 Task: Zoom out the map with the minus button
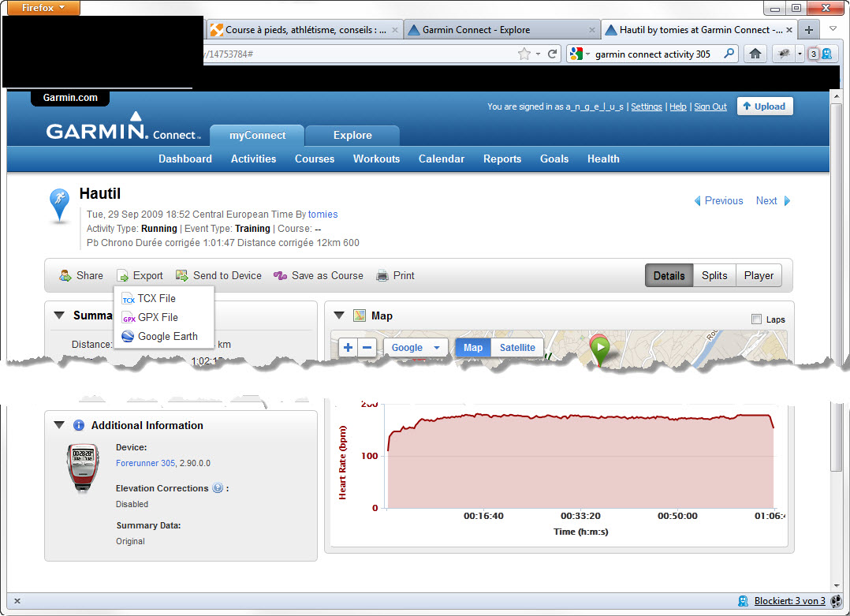[x=367, y=348]
